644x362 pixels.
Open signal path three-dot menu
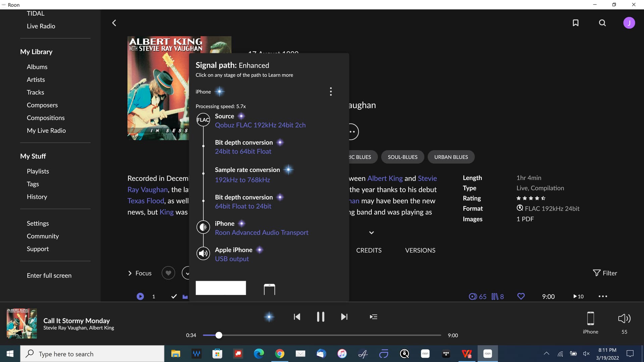click(x=331, y=92)
